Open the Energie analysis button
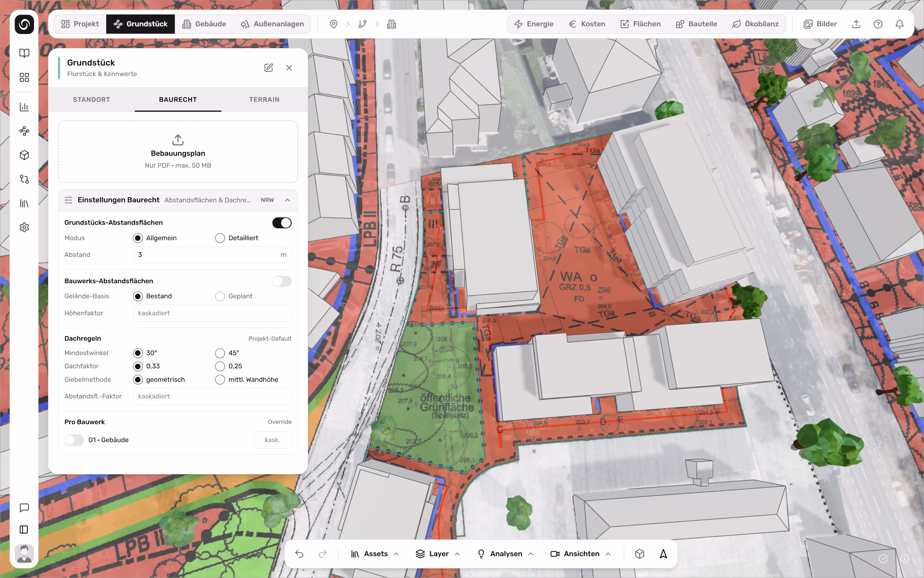Viewport: 924px width, 578px height. click(x=534, y=24)
